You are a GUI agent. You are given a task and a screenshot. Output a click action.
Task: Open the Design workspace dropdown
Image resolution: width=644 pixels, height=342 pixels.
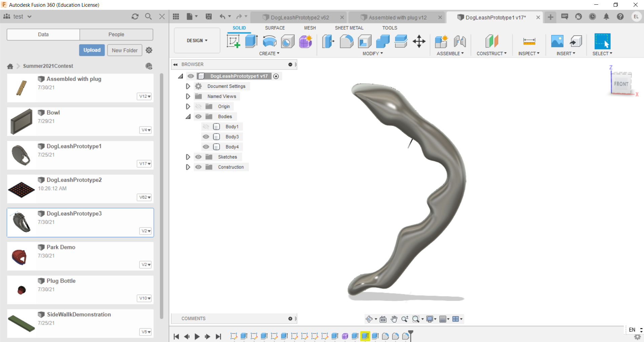(197, 40)
